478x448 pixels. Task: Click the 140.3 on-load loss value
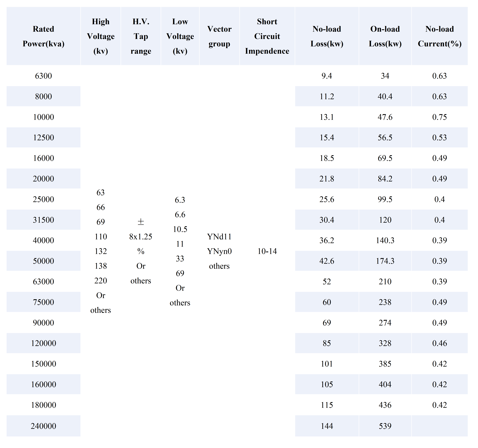385,240
